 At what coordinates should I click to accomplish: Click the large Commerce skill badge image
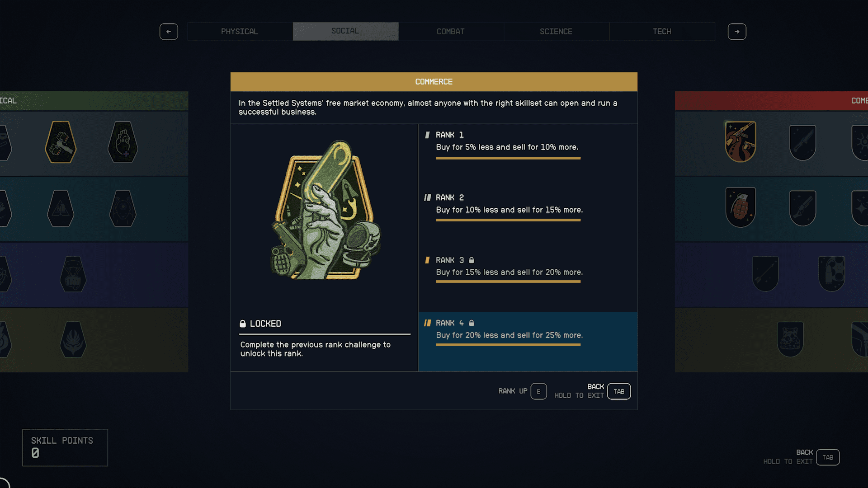click(x=325, y=210)
